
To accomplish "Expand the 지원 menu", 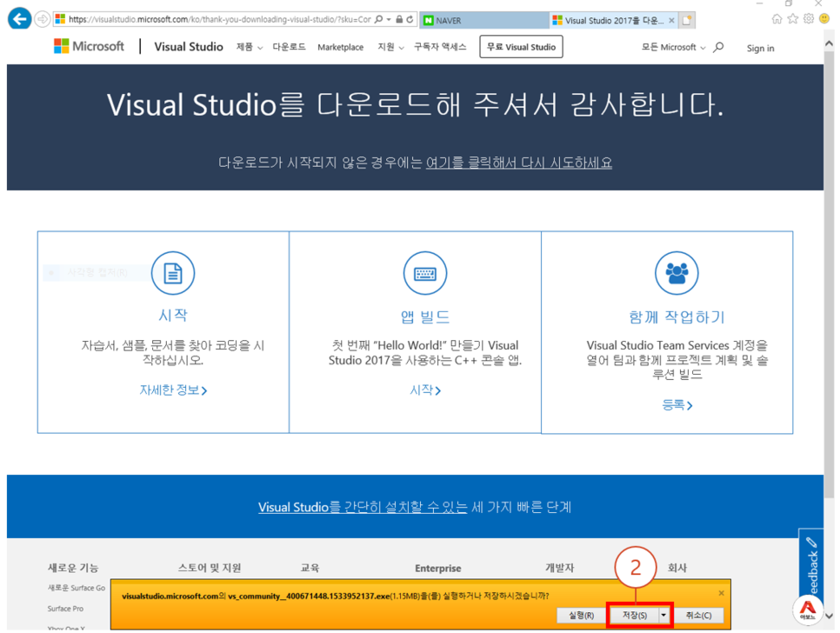I will pos(390,47).
